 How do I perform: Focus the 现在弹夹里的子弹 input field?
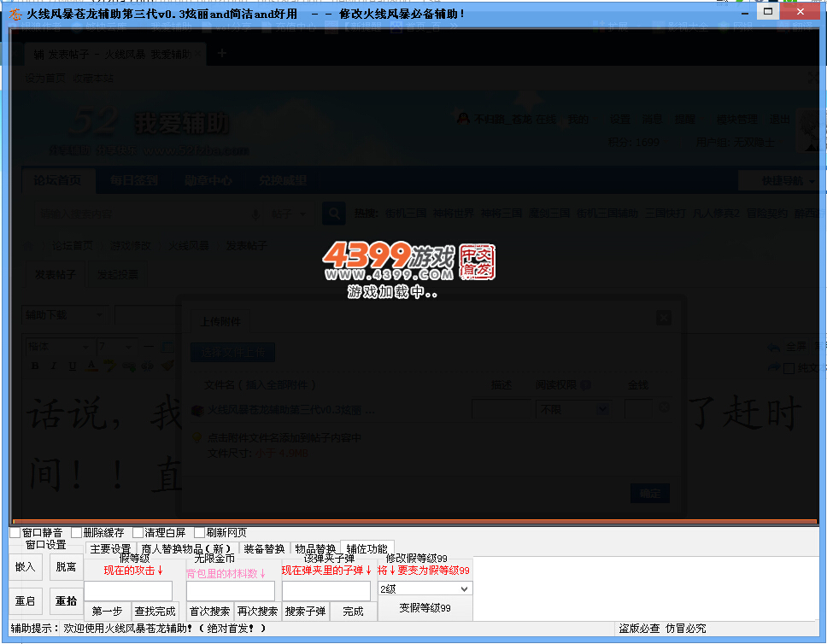pyautogui.click(x=326, y=591)
